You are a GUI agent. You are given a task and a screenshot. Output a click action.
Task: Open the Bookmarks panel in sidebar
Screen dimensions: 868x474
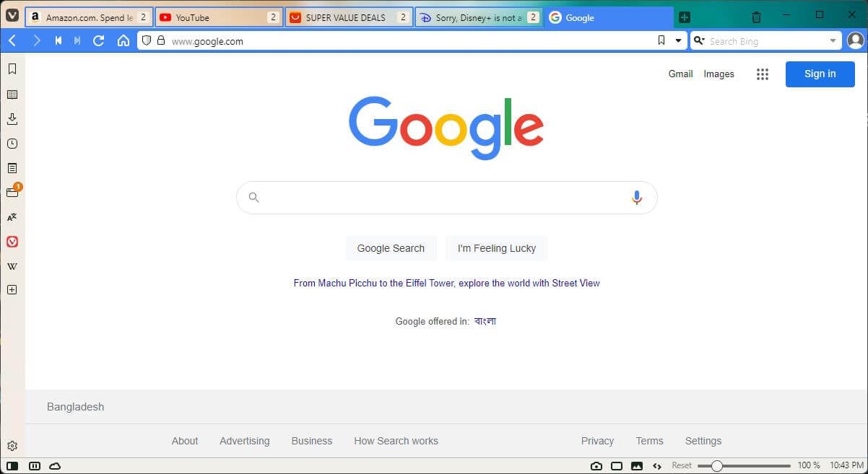click(x=12, y=69)
